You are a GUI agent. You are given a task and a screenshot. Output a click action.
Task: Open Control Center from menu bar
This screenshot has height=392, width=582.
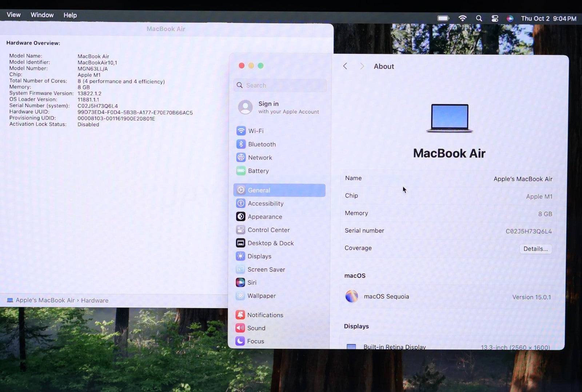(495, 19)
